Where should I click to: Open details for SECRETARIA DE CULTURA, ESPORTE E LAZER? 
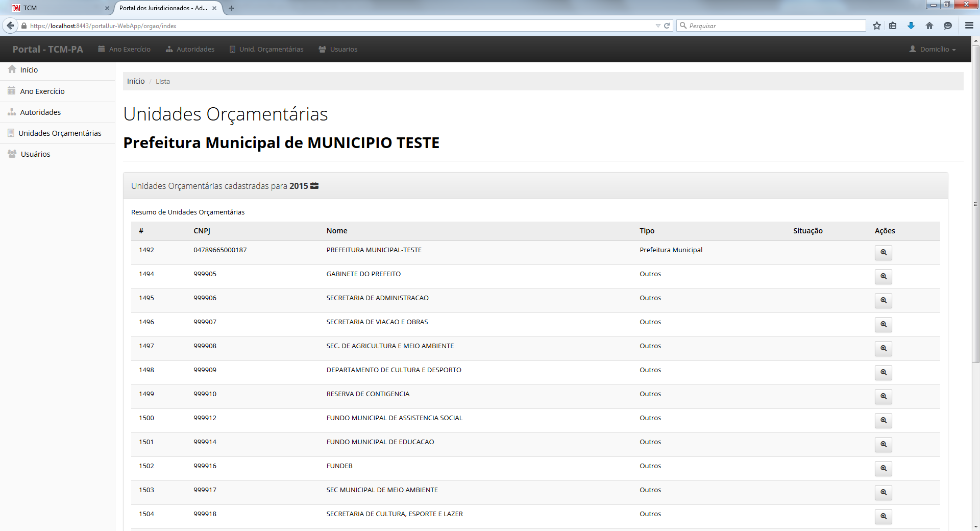tap(883, 517)
